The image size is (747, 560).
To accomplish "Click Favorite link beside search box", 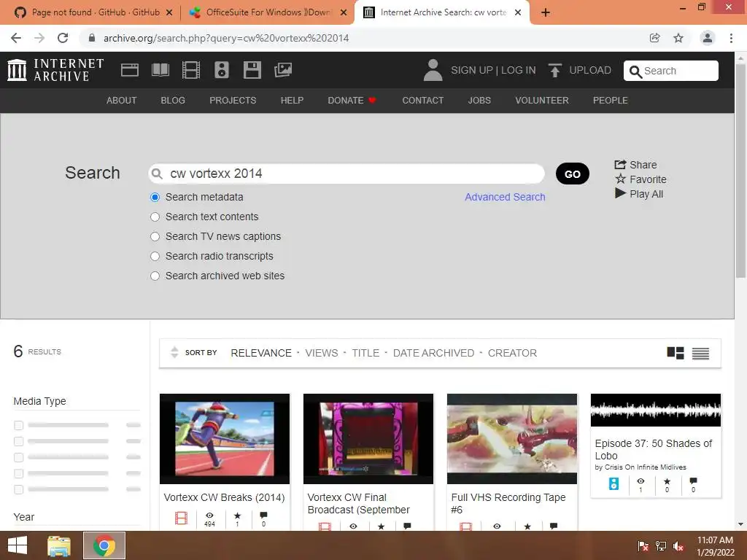I will point(640,179).
